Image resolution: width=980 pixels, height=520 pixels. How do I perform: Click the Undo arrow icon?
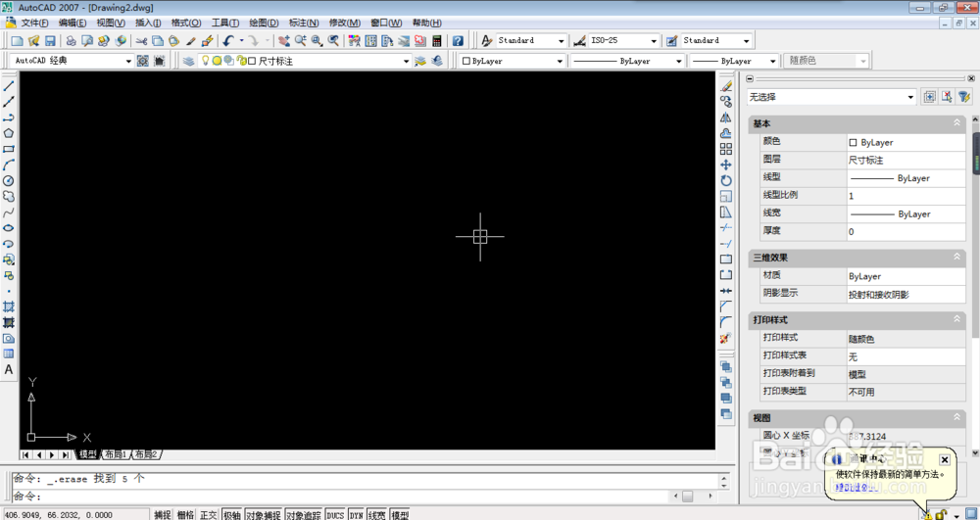(228, 40)
